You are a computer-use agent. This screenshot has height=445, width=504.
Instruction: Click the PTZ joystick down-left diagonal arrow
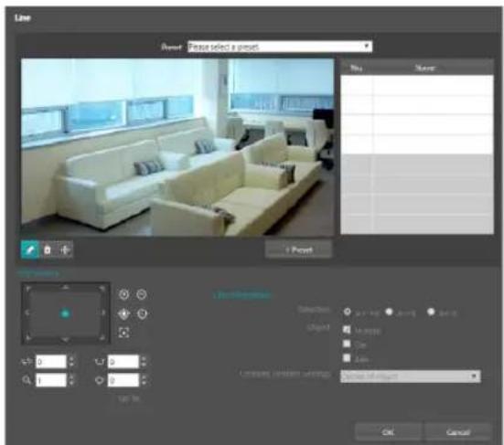[28, 337]
